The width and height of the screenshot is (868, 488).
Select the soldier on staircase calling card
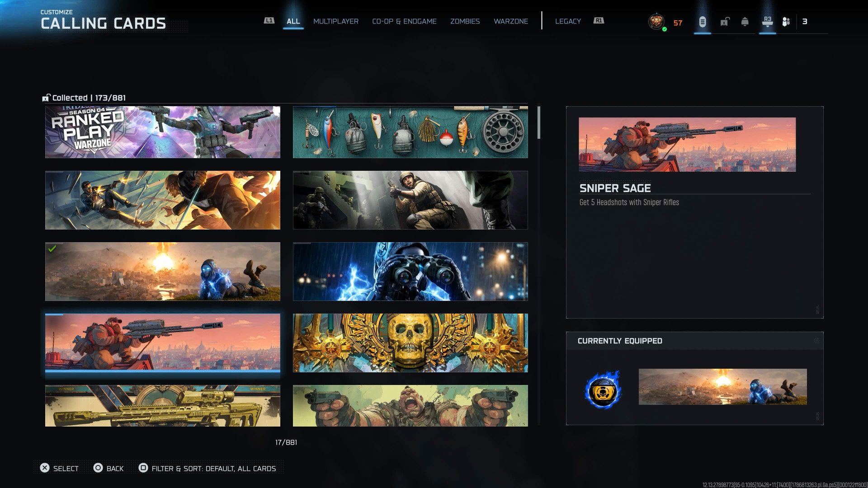click(410, 200)
